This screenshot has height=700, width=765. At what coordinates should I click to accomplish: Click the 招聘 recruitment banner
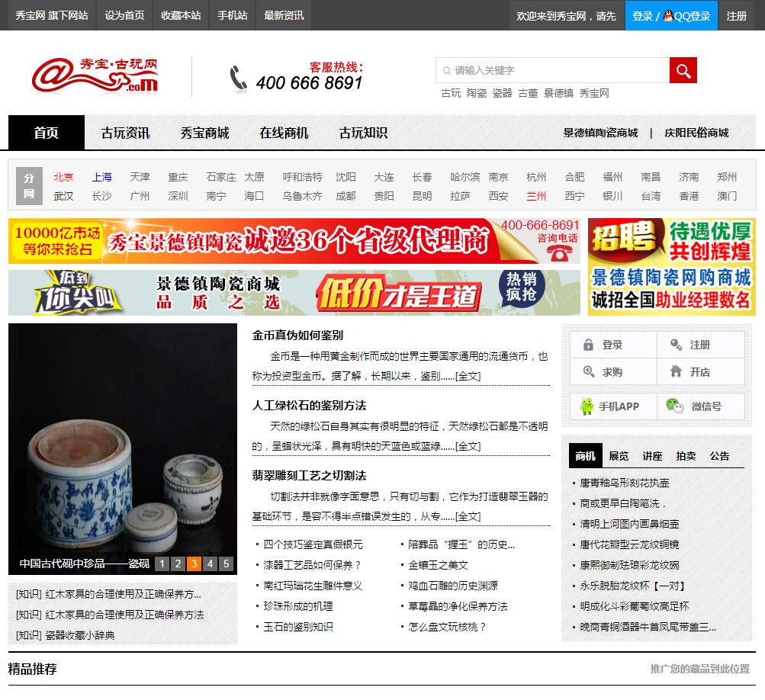pos(672,267)
